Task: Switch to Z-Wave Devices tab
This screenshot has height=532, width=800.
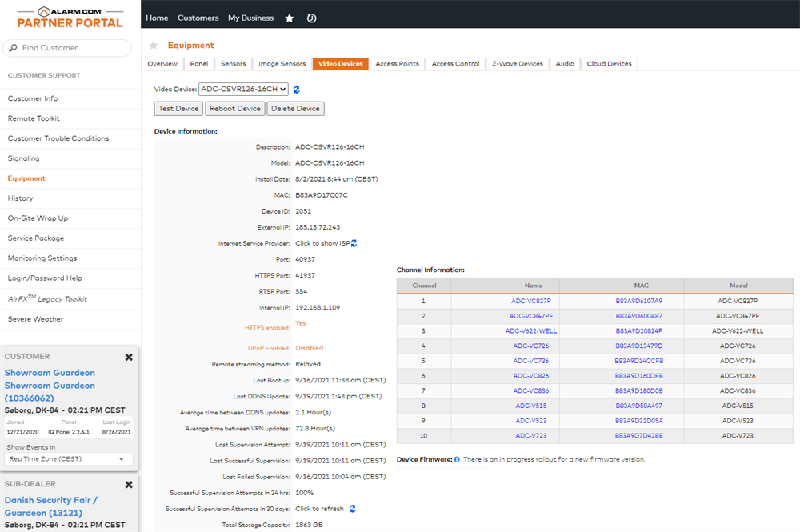Action: point(518,64)
